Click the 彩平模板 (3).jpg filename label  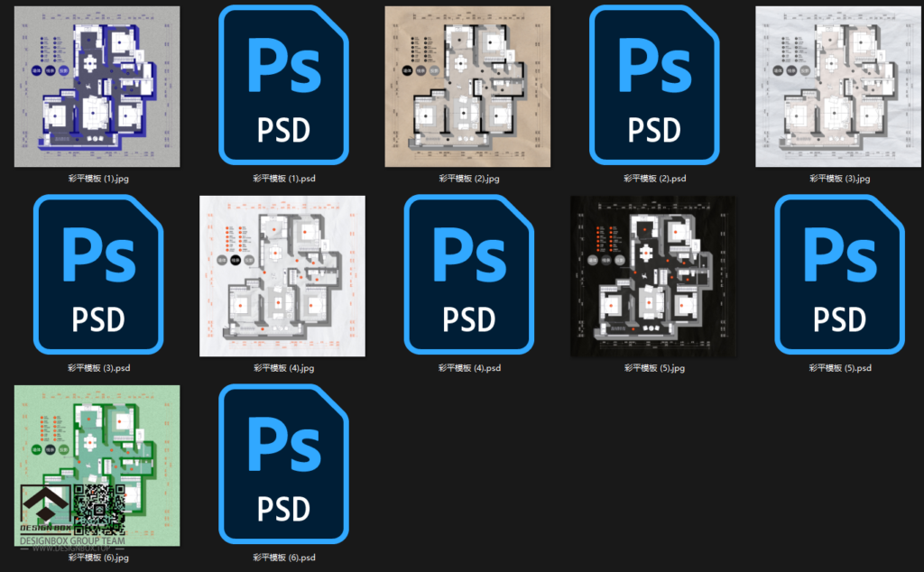pos(838,179)
